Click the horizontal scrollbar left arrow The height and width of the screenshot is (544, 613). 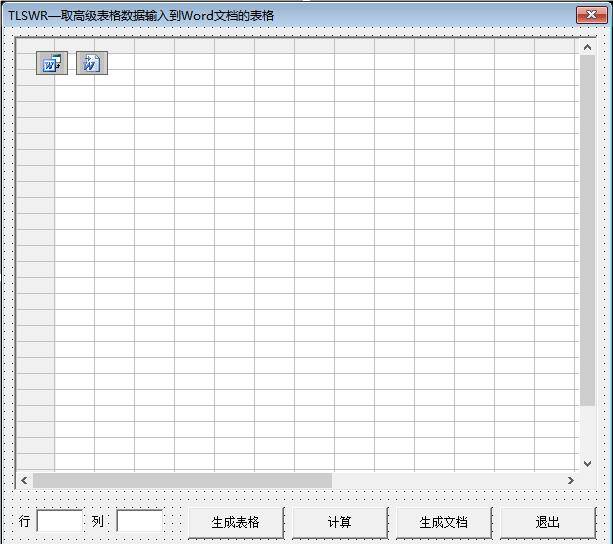[26, 480]
